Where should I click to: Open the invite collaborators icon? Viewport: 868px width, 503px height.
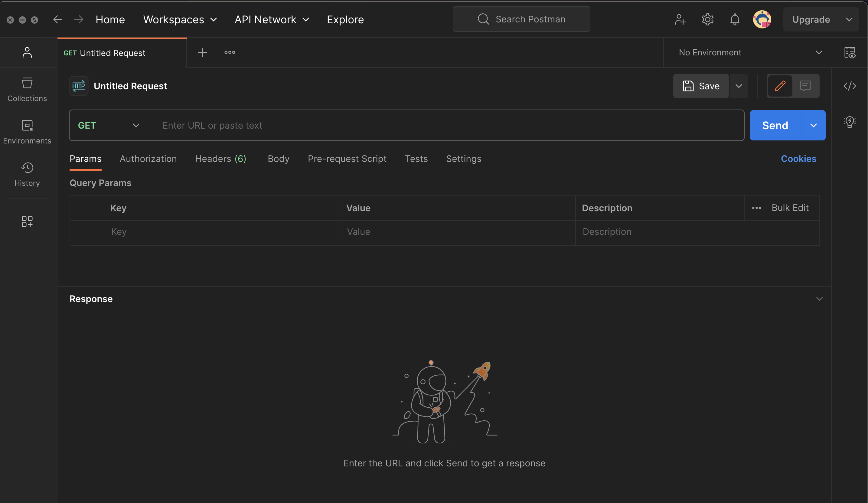pyautogui.click(x=680, y=19)
